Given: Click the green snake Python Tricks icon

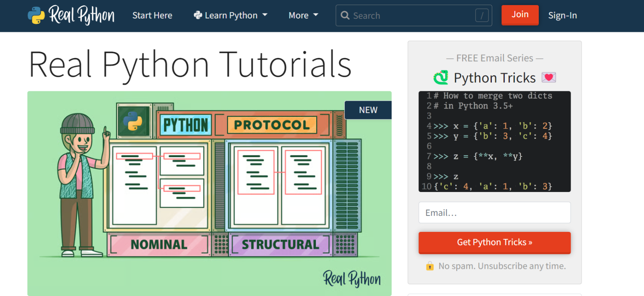Looking at the screenshot, I should [x=441, y=78].
